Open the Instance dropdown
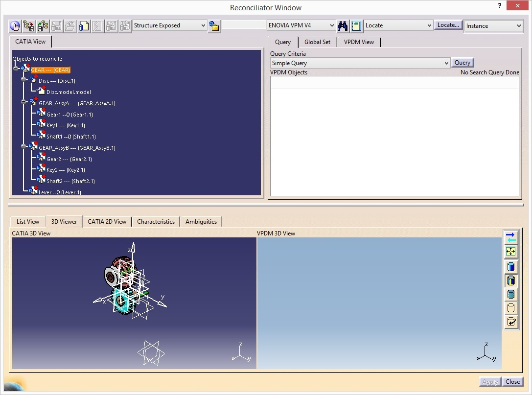532x395 pixels. coord(493,26)
